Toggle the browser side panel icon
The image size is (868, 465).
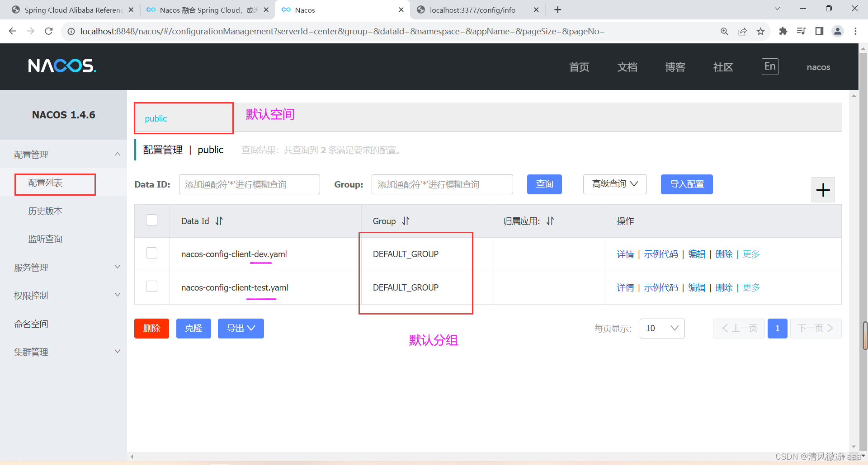(x=819, y=31)
